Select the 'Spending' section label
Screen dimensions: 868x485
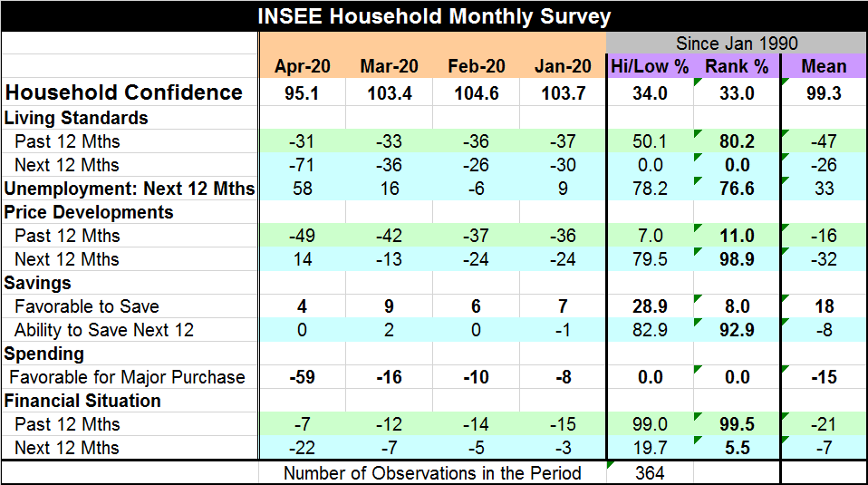coord(44,354)
